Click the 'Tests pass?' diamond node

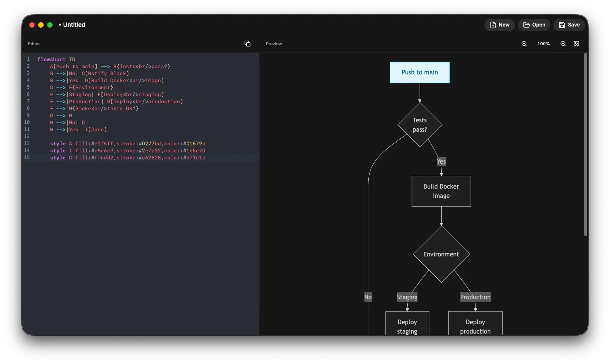[420, 125]
